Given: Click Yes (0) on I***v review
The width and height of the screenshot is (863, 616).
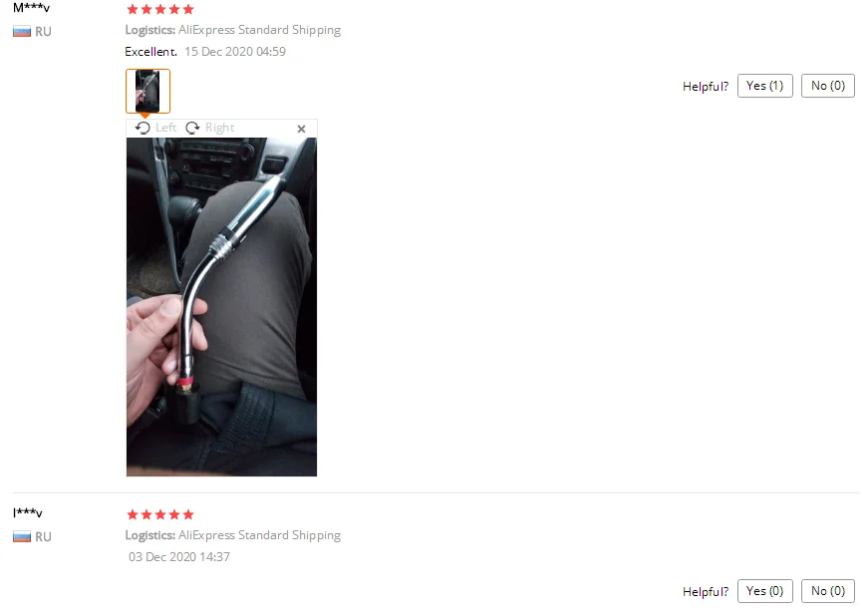Looking at the screenshot, I should click(765, 591).
